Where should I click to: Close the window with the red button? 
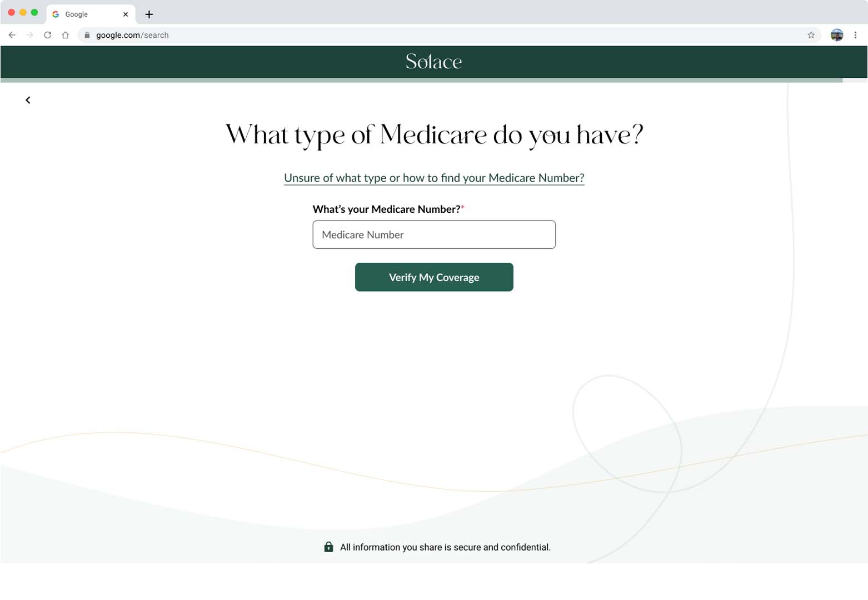tap(11, 12)
